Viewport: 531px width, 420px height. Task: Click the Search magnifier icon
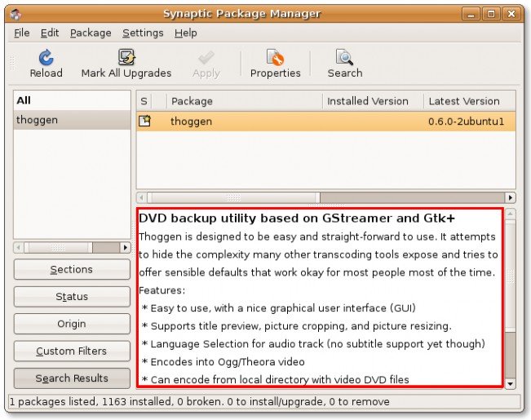[x=344, y=57]
